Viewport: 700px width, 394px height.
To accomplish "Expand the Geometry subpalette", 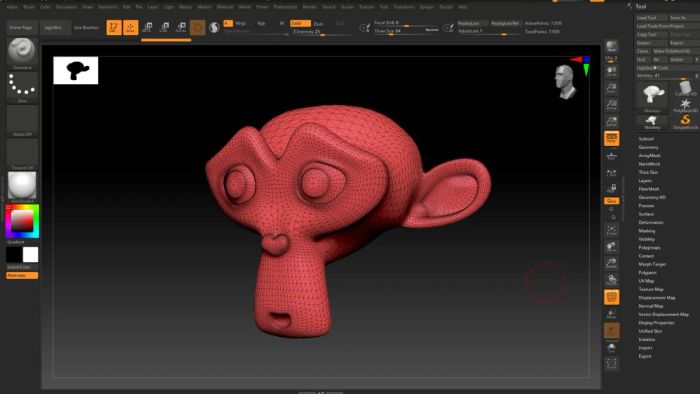I will click(x=648, y=147).
